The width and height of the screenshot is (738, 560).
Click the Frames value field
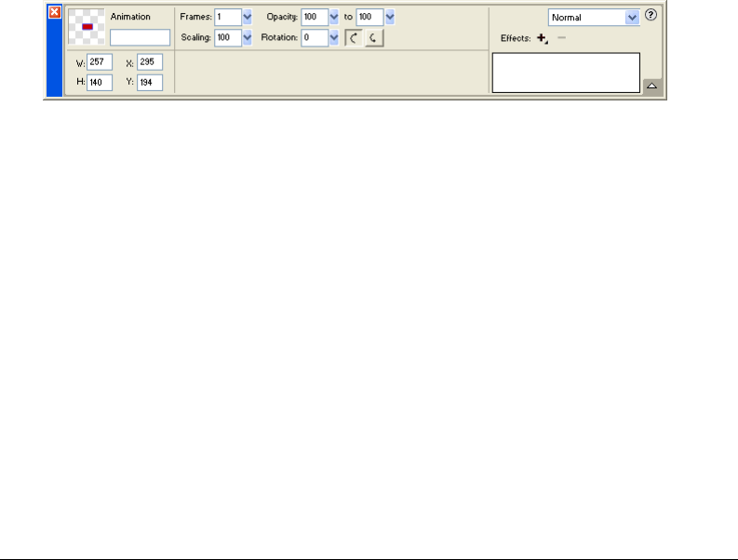(x=228, y=17)
